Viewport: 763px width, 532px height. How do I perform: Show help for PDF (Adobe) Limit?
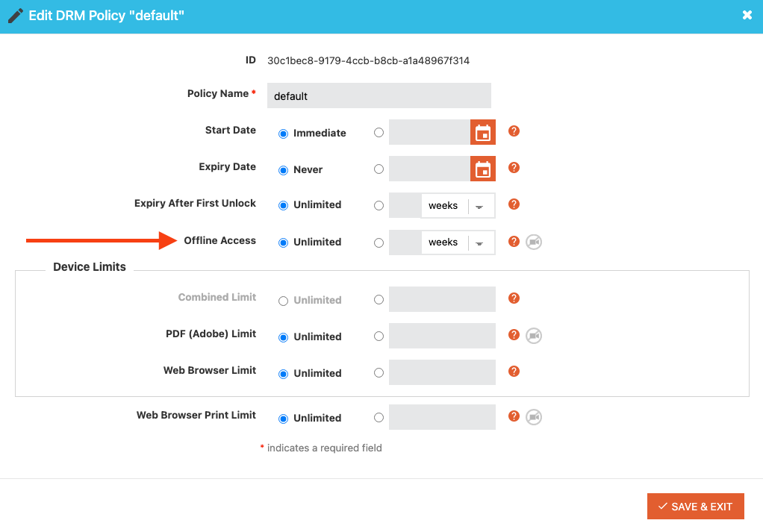pyautogui.click(x=514, y=334)
